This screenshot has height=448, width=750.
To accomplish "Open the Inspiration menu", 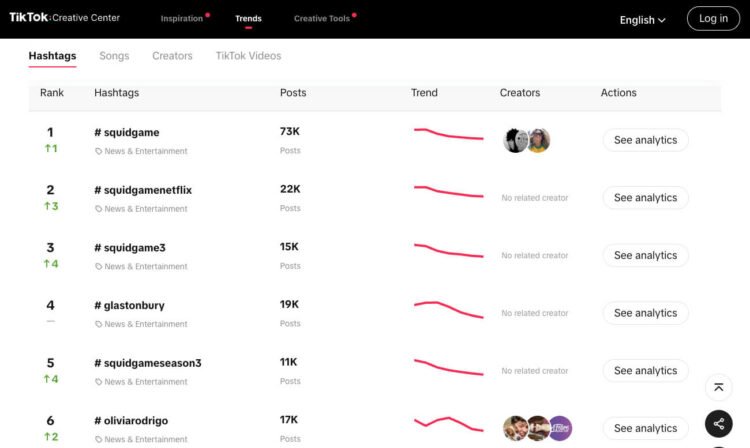I will [x=182, y=19].
